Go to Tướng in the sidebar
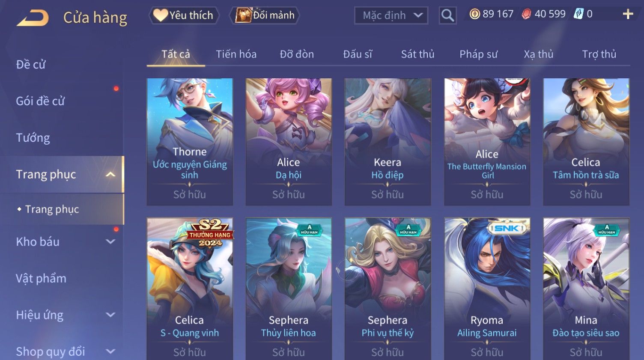 [33, 138]
